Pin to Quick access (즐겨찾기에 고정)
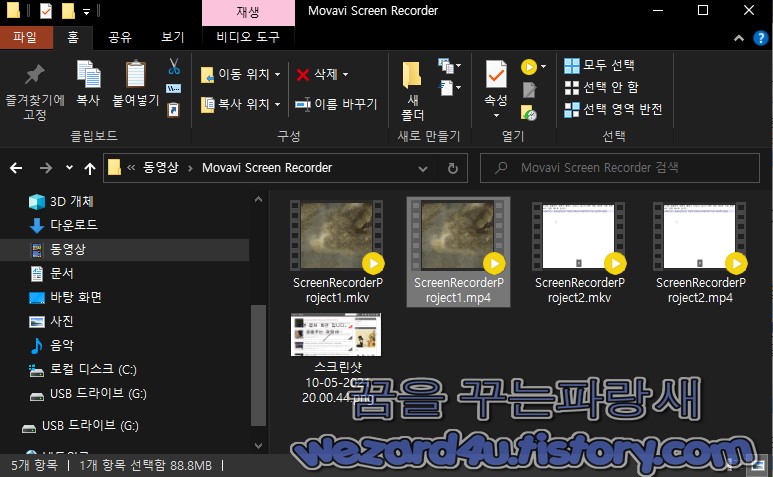This screenshot has height=477, width=773. [x=35, y=92]
